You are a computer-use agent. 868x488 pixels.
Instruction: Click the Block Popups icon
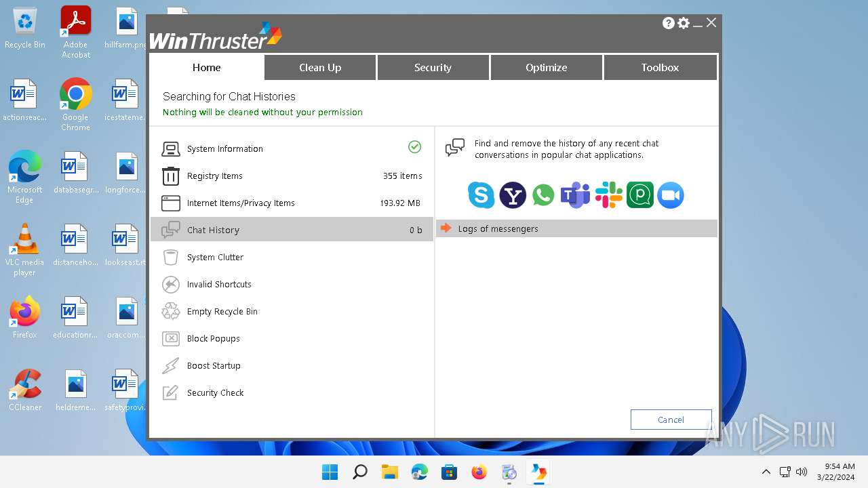171,339
